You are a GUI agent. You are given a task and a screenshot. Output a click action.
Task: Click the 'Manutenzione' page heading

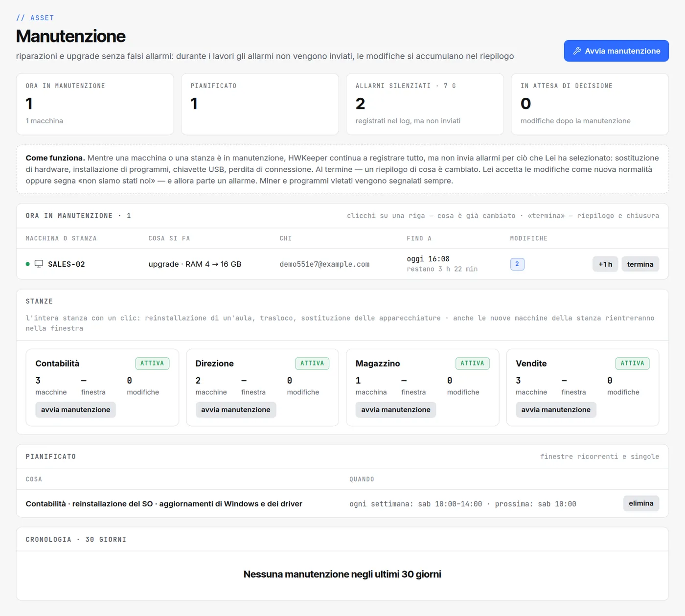(71, 36)
